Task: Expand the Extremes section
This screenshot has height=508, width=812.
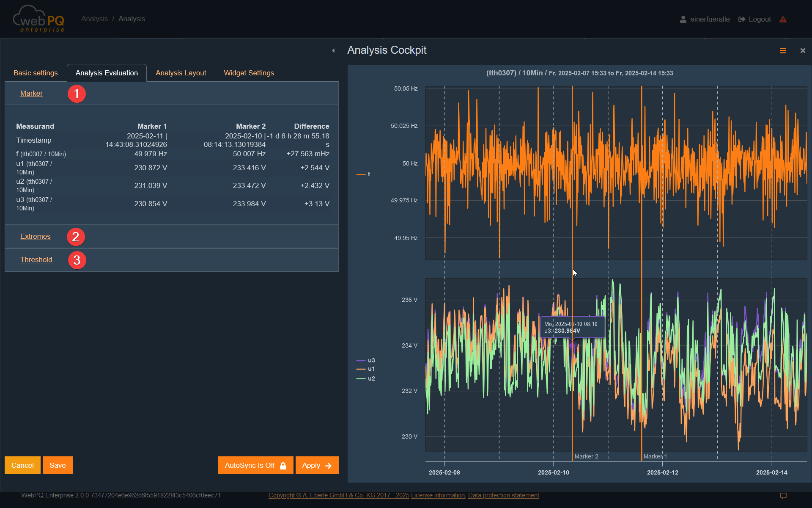Action: tap(35, 236)
